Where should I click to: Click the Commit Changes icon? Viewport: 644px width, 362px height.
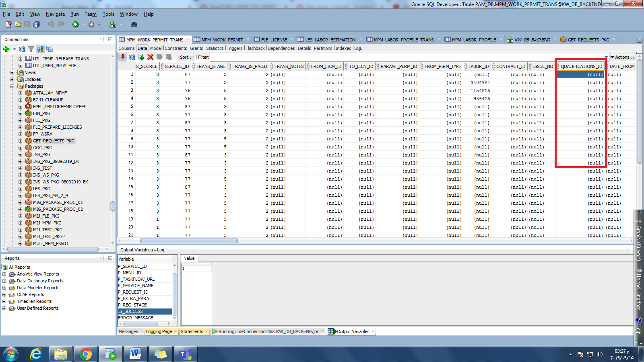click(160, 57)
